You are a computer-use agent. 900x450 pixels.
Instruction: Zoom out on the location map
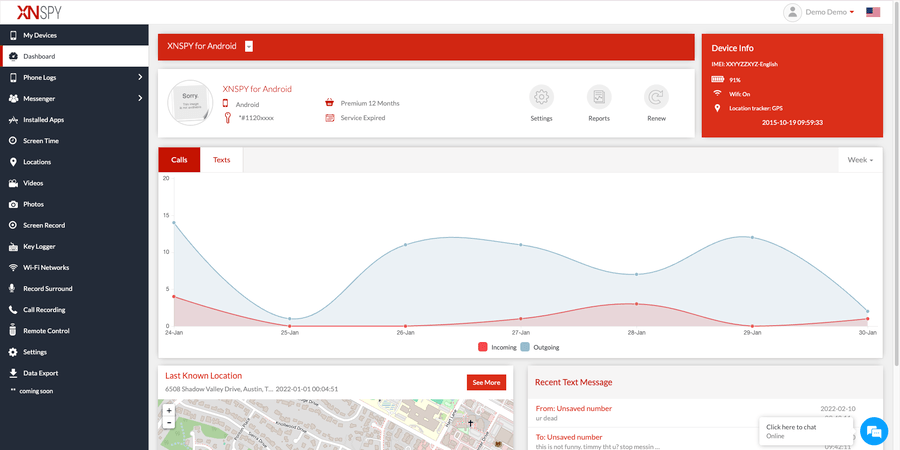169,422
